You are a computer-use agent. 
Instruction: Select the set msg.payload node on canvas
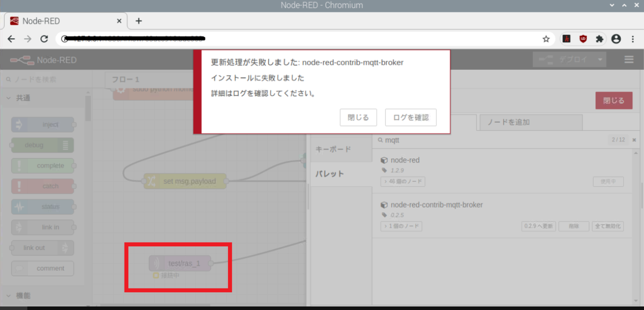[185, 181]
